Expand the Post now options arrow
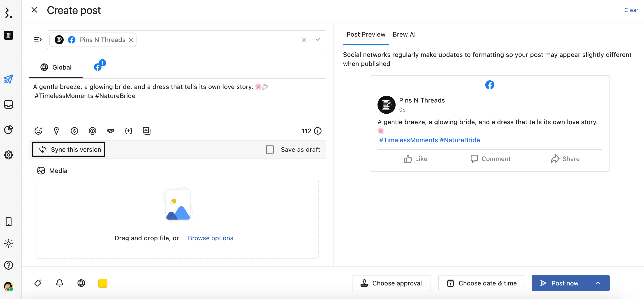 pyautogui.click(x=598, y=283)
